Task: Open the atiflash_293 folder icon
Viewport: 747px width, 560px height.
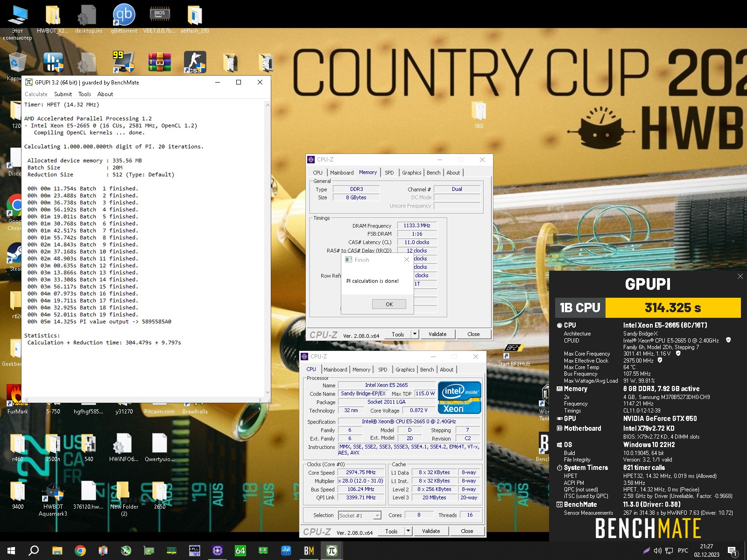Action: pos(195,19)
